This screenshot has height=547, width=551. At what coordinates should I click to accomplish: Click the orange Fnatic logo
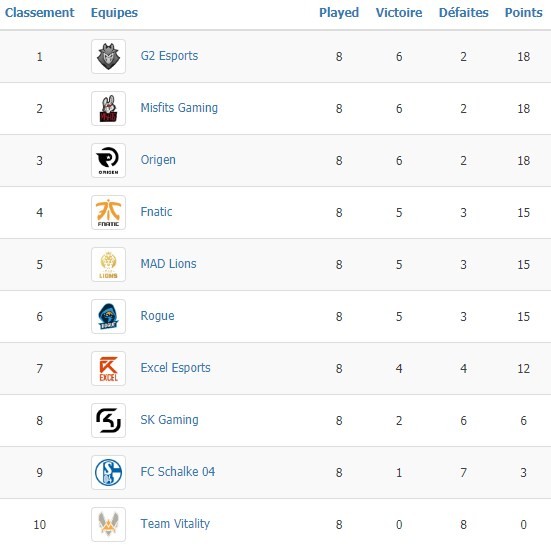(108, 212)
